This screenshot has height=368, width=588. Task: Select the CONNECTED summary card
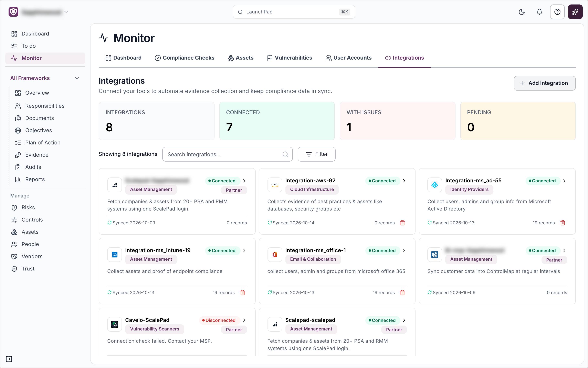click(x=277, y=121)
